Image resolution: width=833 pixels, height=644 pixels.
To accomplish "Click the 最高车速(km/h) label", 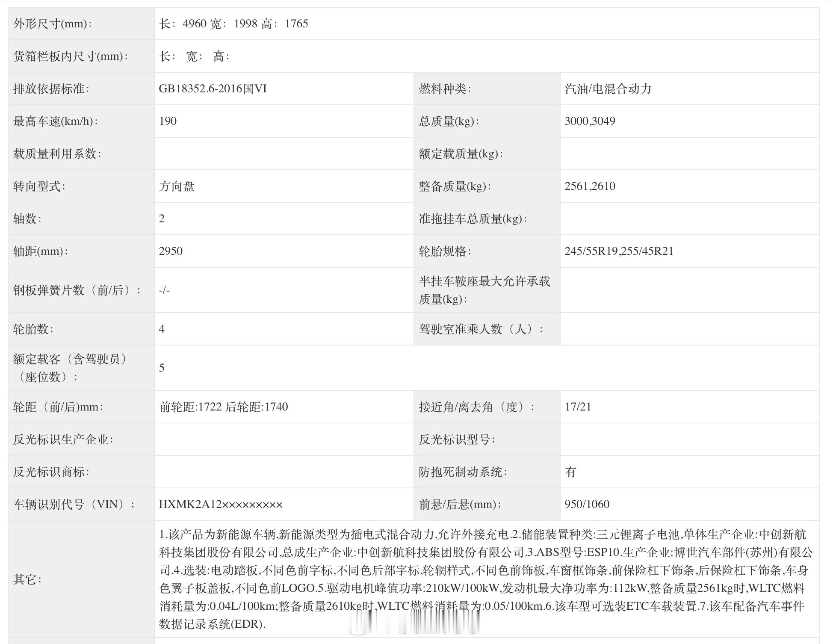I will pyautogui.click(x=55, y=121).
